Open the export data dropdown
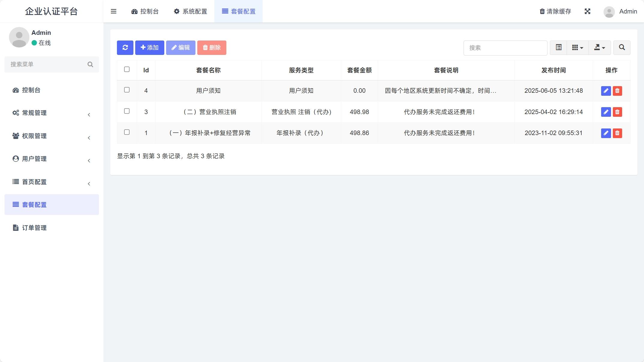 599,48
